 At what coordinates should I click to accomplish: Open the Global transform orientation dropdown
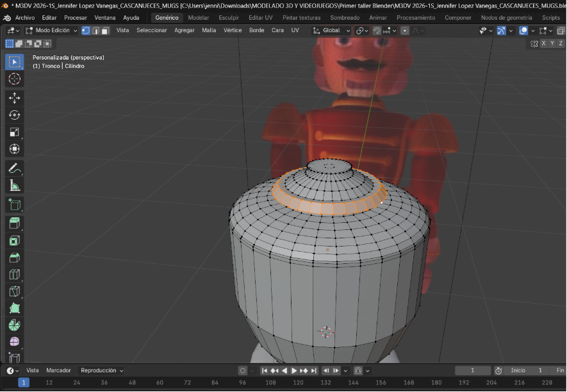pos(332,30)
